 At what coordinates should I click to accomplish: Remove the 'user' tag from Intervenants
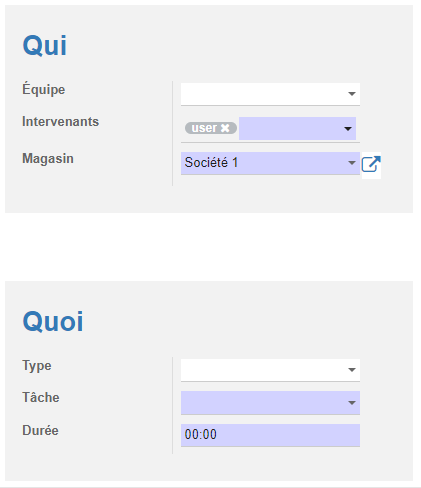[x=225, y=128]
